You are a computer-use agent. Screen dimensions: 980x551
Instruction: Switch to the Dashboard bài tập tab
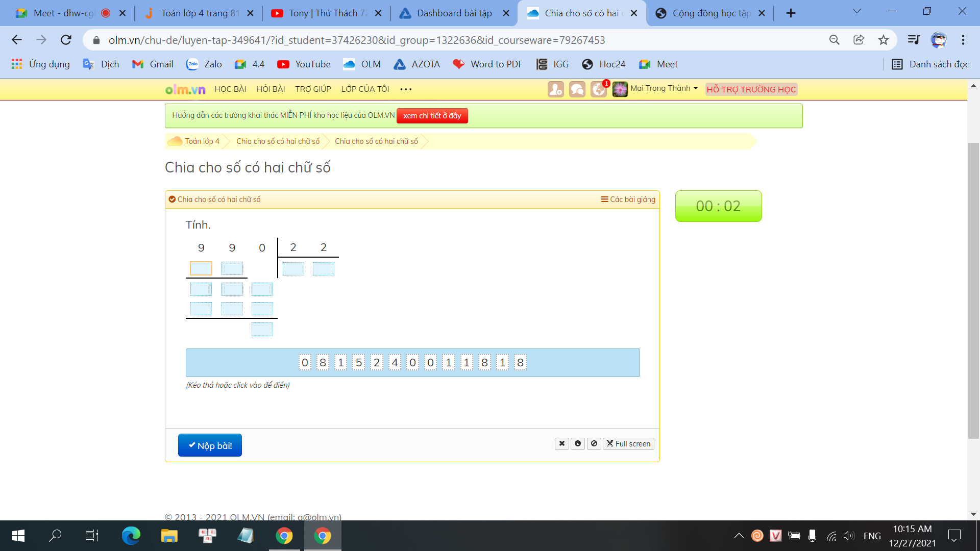click(x=454, y=13)
